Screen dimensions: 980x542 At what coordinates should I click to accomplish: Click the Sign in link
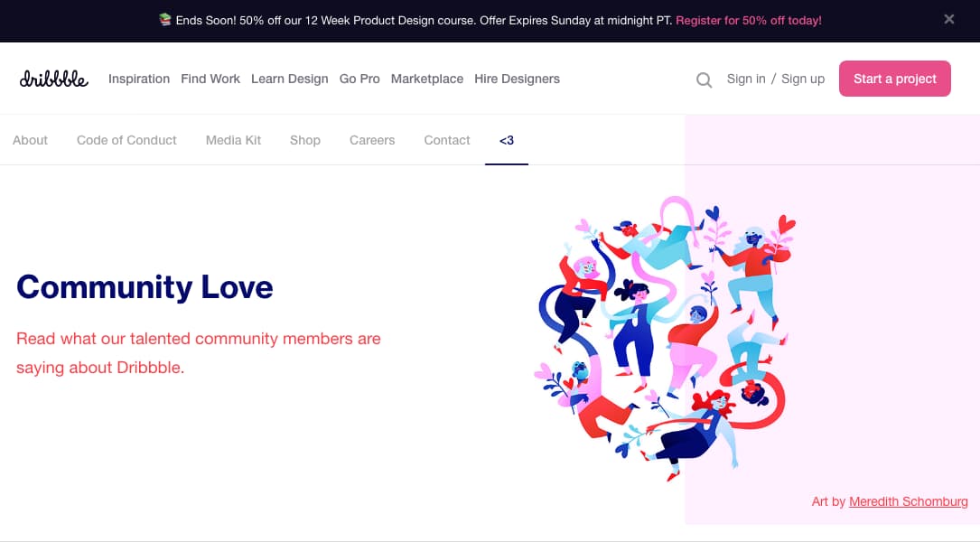pyautogui.click(x=746, y=79)
